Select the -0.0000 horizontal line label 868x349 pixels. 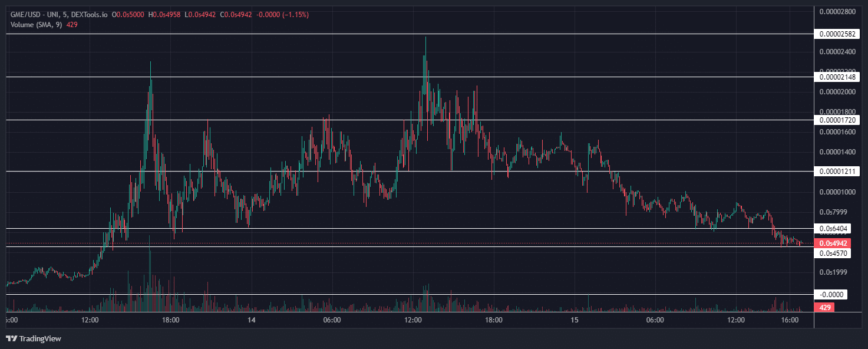click(831, 294)
